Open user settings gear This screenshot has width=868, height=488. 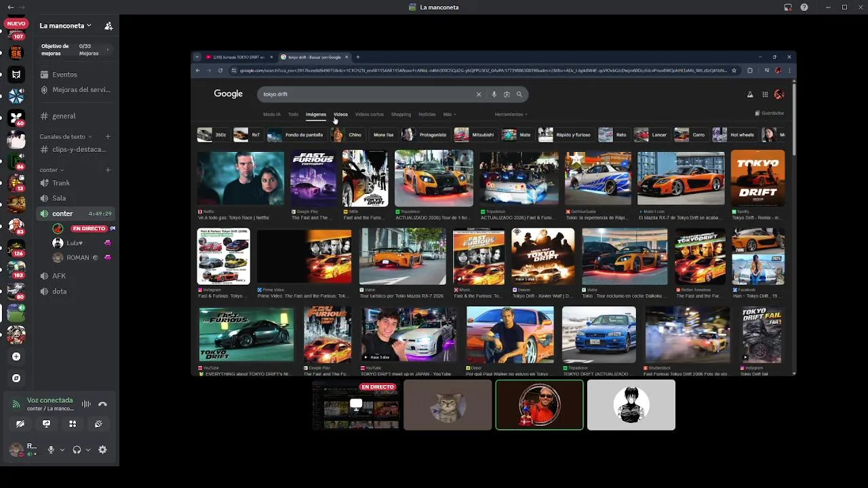click(102, 449)
